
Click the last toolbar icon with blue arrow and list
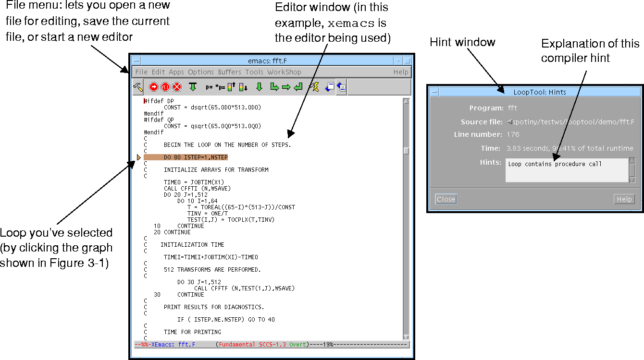pyautogui.click(x=341, y=87)
